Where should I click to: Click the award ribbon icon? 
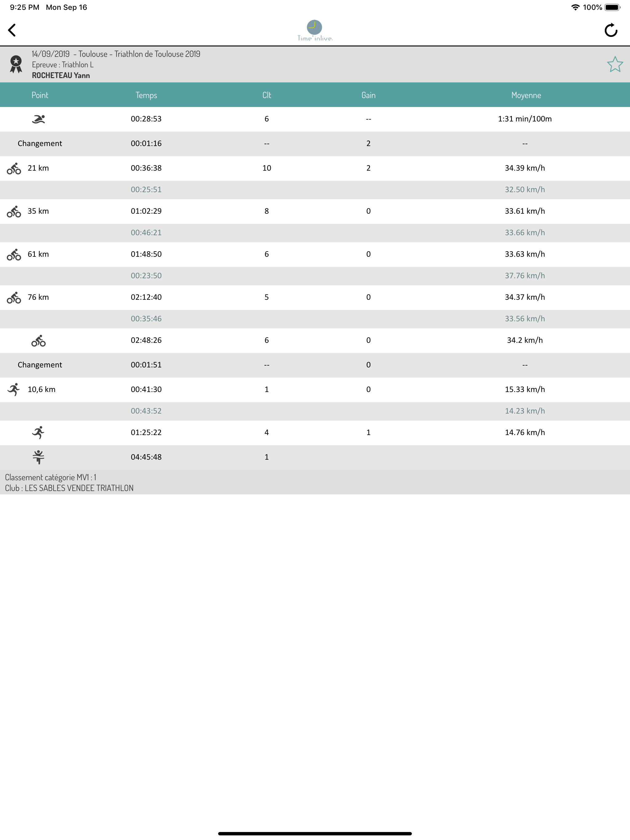click(x=16, y=64)
